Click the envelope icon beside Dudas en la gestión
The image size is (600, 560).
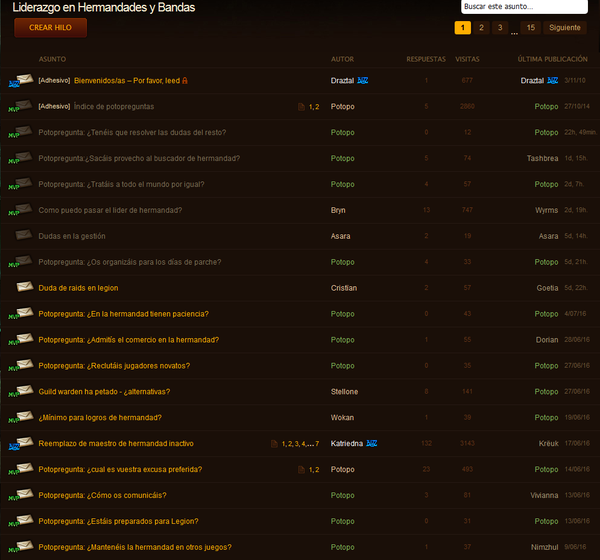pyautogui.click(x=24, y=234)
